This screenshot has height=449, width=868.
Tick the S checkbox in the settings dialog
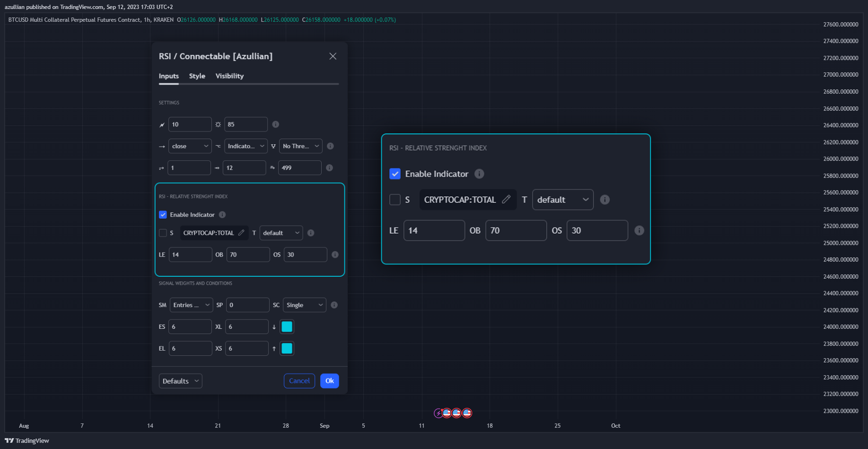point(163,233)
